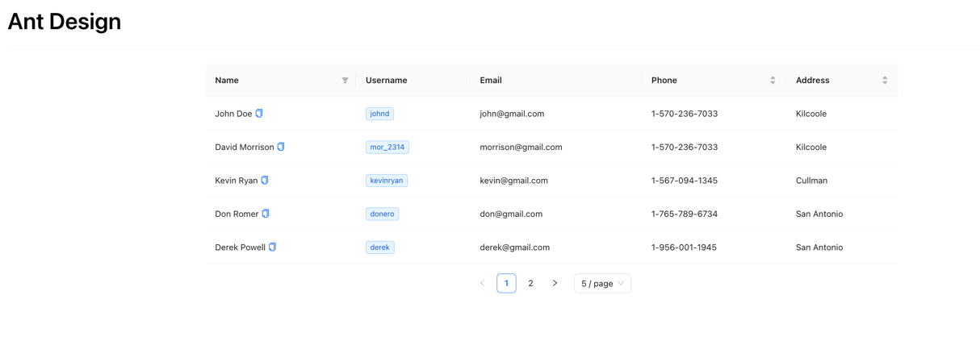Click the kevinryan username tag
980x362 pixels.
pos(387,181)
